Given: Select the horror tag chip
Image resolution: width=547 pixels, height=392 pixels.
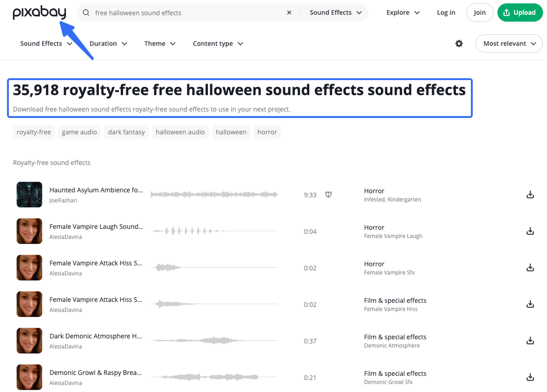Looking at the screenshot, I should [x=267, y=132].
